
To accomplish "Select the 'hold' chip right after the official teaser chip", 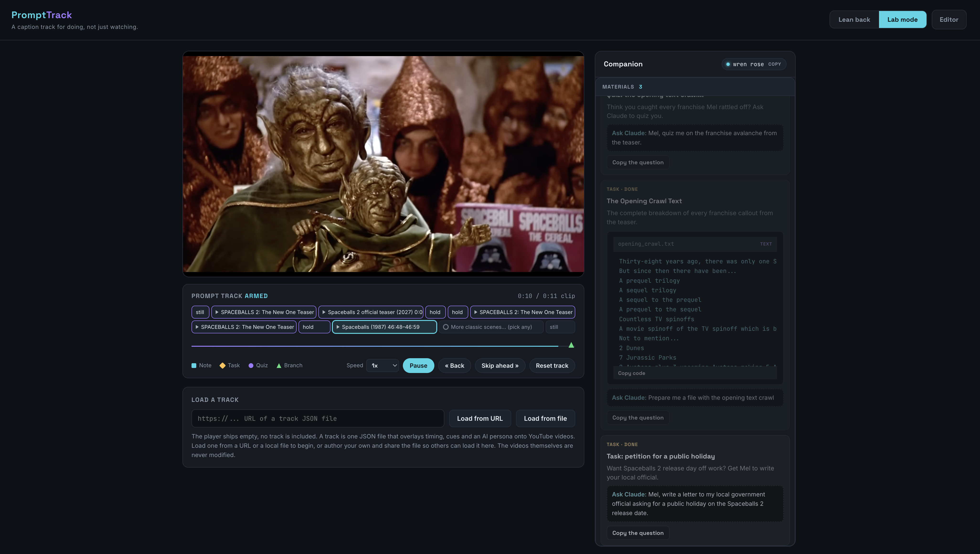I will [x=435, y=312].
